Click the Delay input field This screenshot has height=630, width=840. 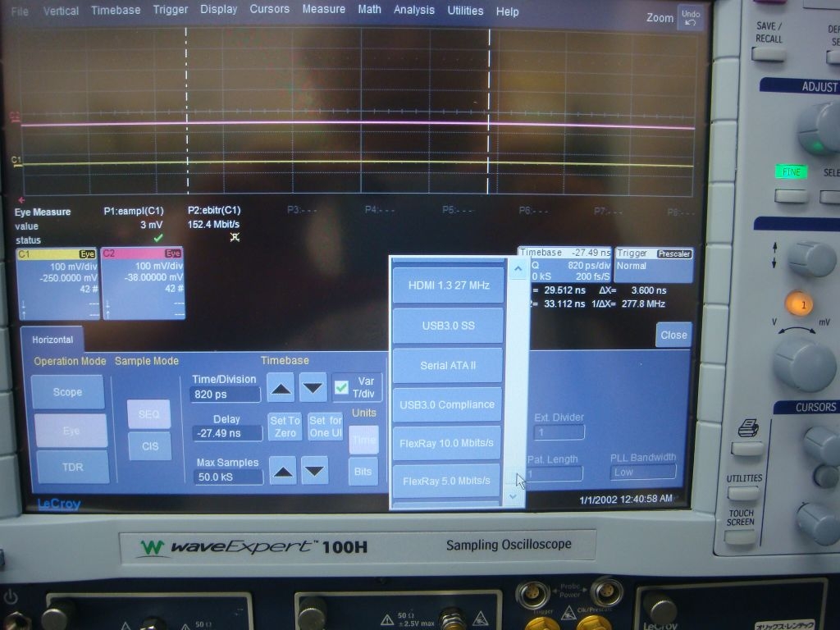pos(226,433)
